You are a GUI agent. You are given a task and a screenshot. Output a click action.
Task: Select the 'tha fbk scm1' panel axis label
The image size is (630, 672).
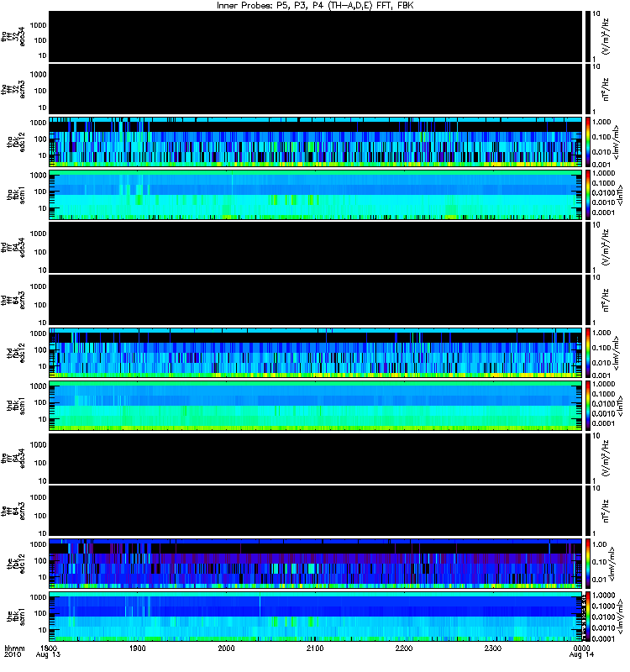pyautogui.click(x=16, y=195)
